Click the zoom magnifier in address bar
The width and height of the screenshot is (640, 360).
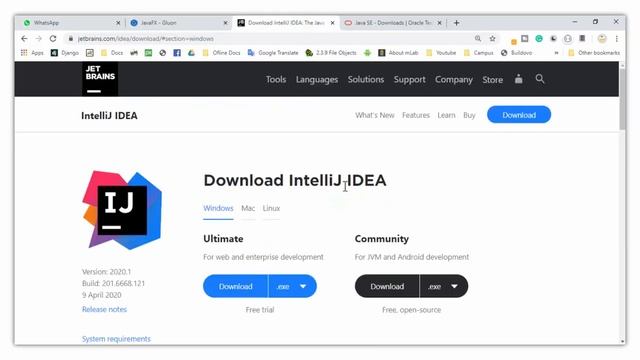[x=478, y=38]
